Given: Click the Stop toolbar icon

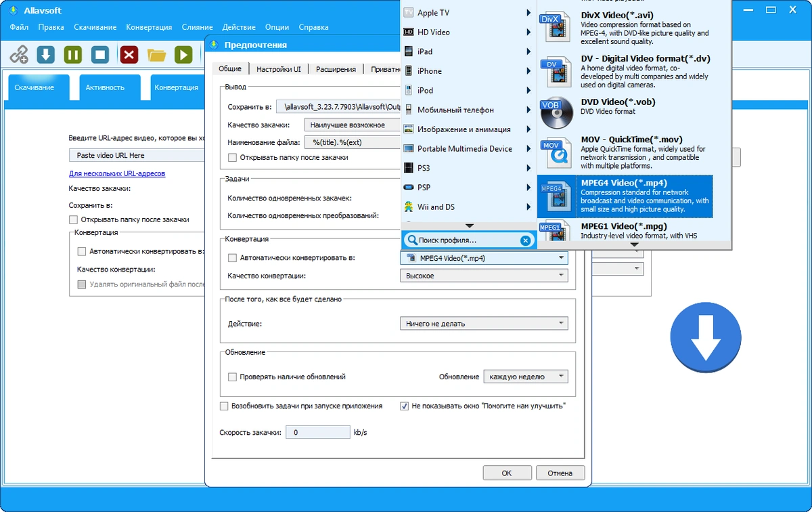Looking at the screenshot, I should [100, 55].
